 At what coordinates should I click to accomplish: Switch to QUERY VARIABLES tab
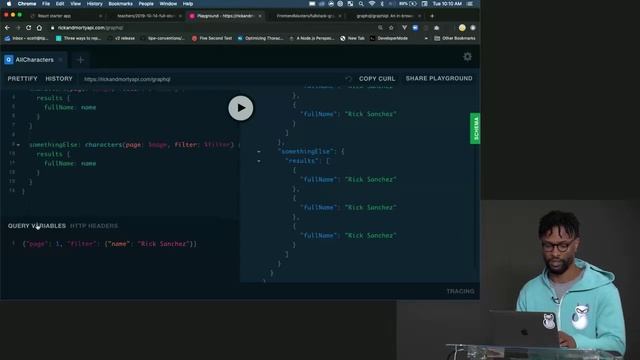click(x=37, y=226)
